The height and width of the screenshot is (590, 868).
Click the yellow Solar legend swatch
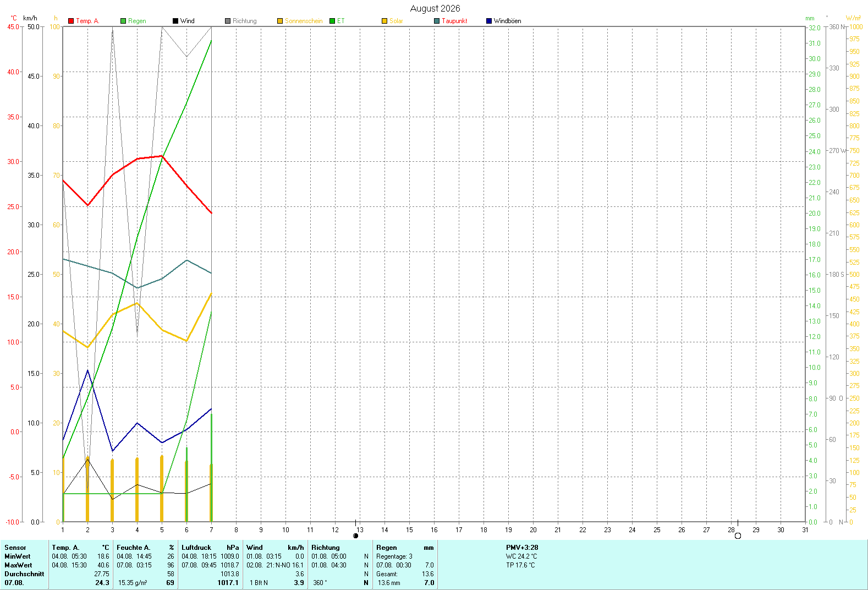click(x=384, y=21)
